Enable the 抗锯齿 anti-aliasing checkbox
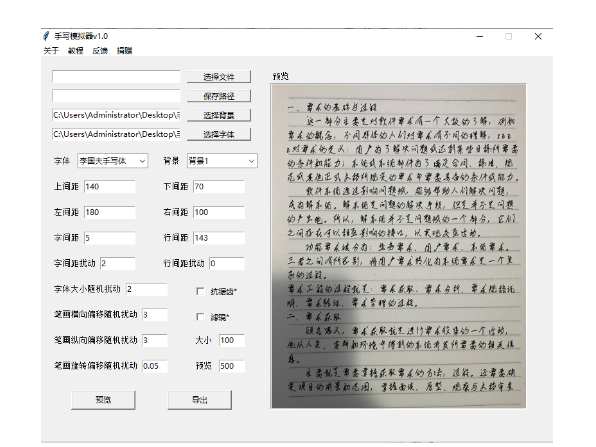The image size is (596, 447). [x=200, y=291]
